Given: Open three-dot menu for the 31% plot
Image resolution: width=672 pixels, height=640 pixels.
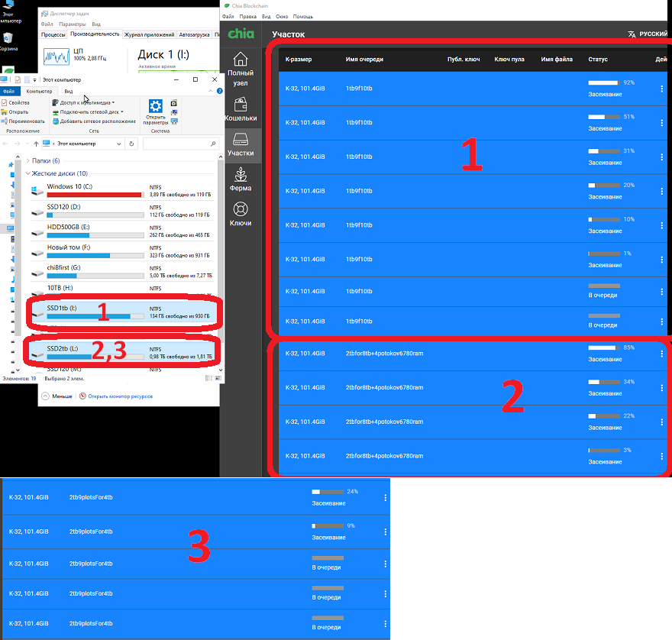Looking at the screenshot, I should (662, 157).
